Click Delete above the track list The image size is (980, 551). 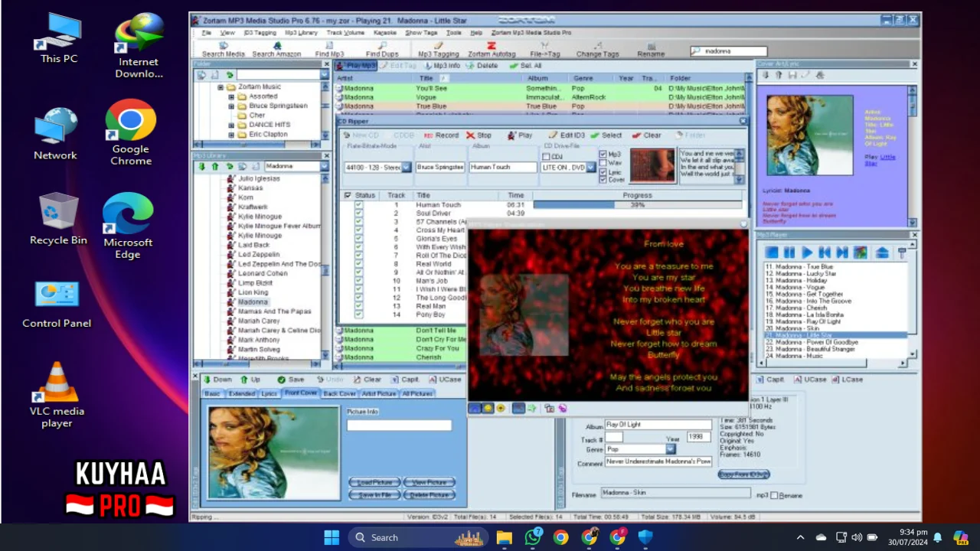[x=482, y=66]
